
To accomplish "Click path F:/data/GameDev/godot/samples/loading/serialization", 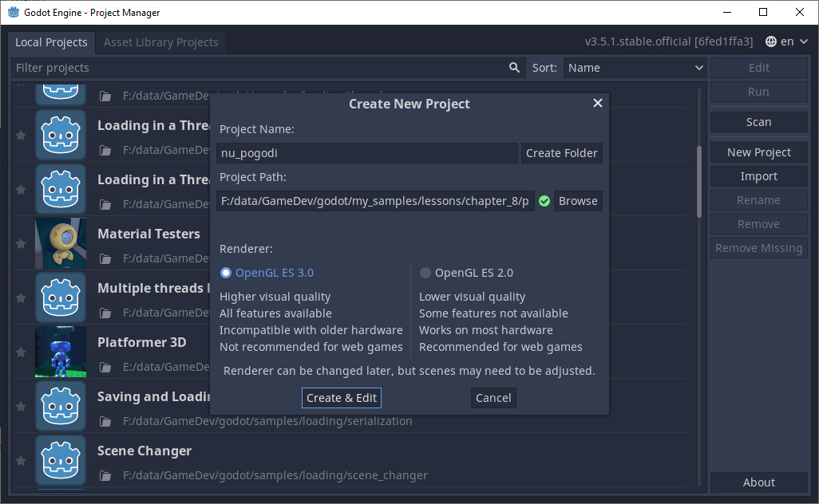I will [x=267, y=422].
